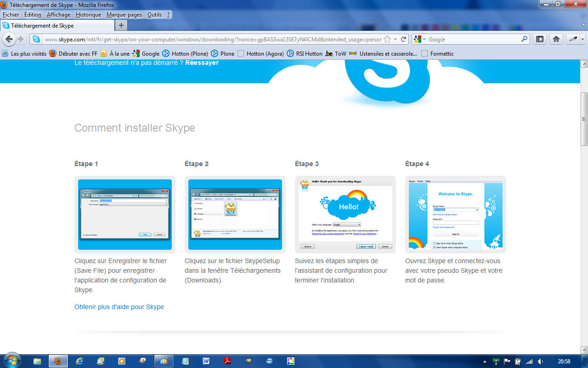Click the volume speaker tray icon
The height and width of the screenshot is (368, 588).
click(541, 362)
